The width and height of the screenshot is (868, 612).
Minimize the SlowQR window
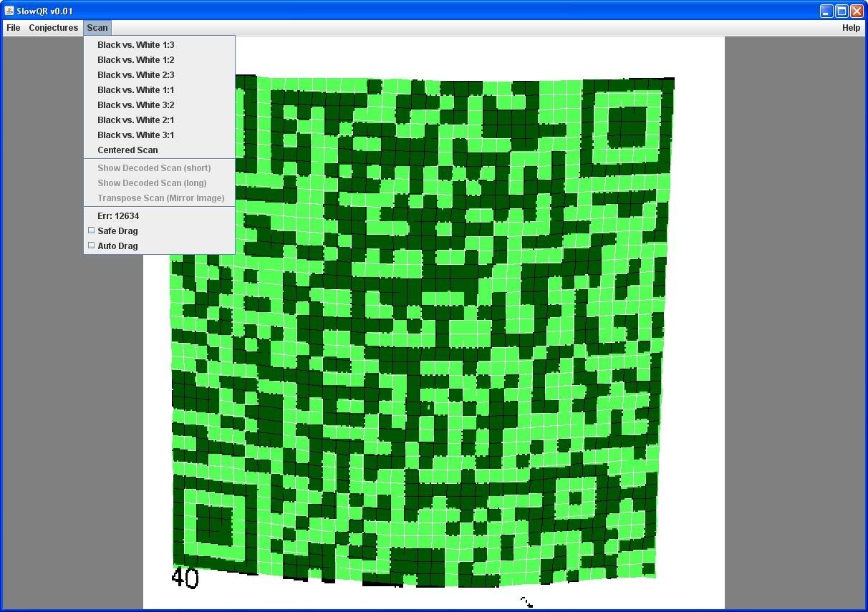(x=826, y=11)
